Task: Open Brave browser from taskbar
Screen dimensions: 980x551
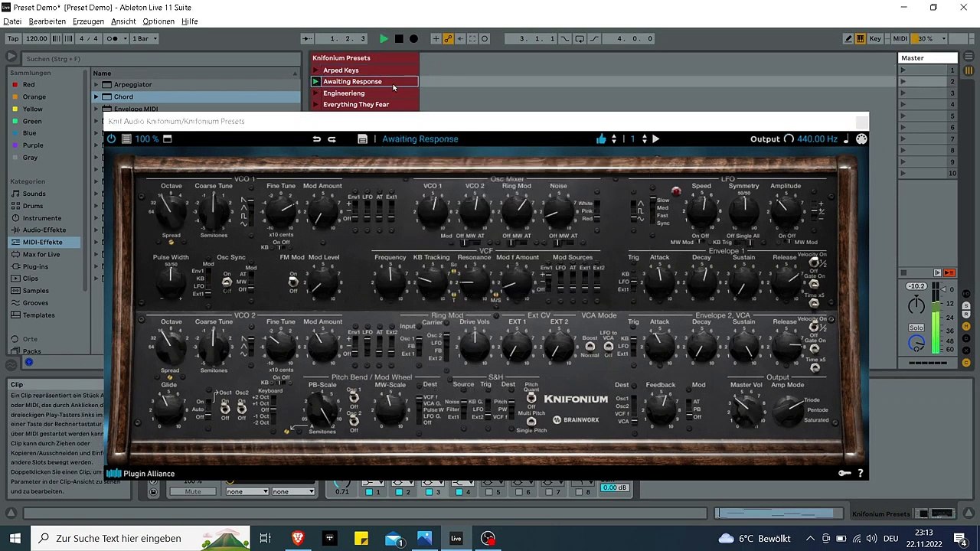Action: pyautogui.click(x=298, y=539)
